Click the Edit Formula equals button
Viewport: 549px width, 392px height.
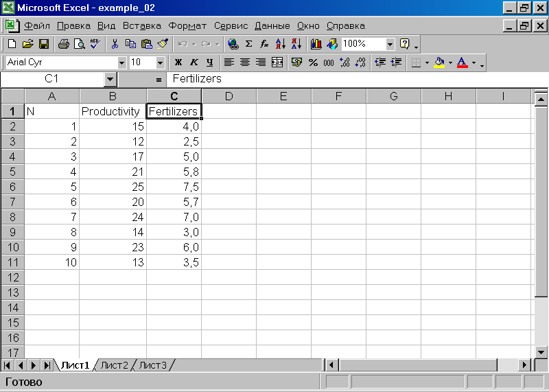pyautogui.click(x=159, y=80)
